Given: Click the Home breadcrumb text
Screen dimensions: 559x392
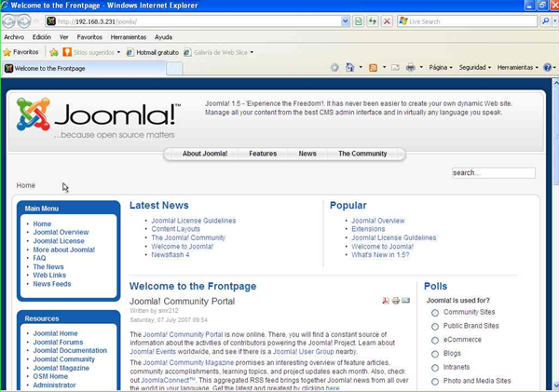Looking at the screenshot, I should (x=26, y=185).
